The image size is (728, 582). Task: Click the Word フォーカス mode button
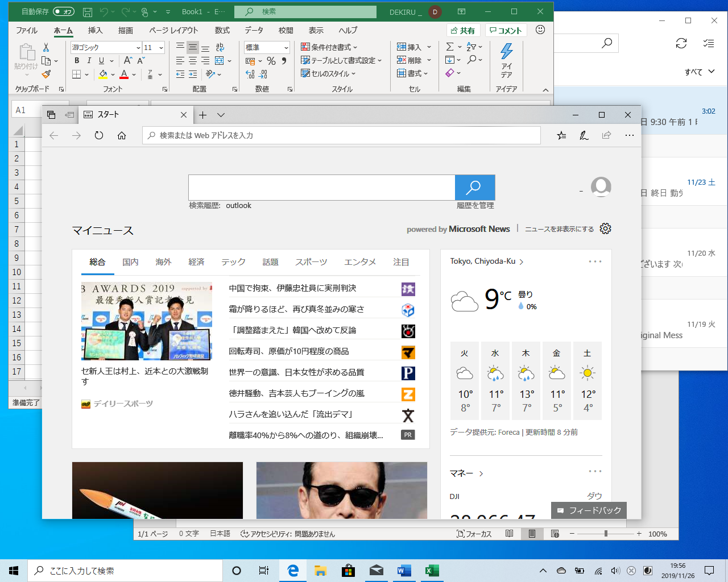click(474, 534)
